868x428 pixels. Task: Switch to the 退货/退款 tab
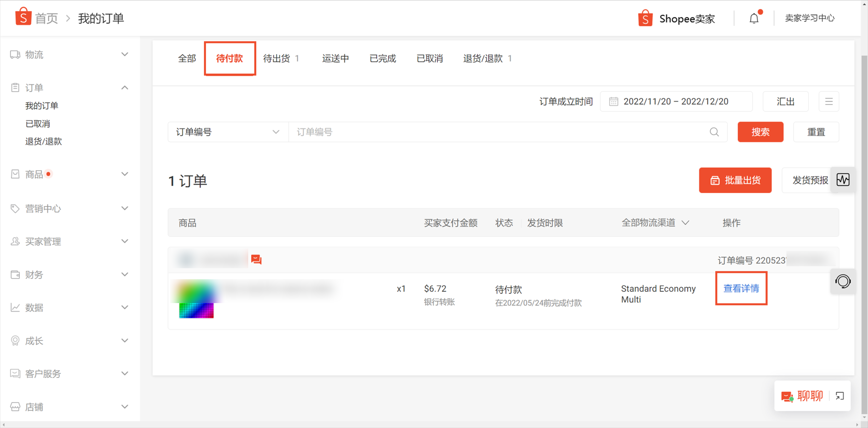(x=487, y=59)
